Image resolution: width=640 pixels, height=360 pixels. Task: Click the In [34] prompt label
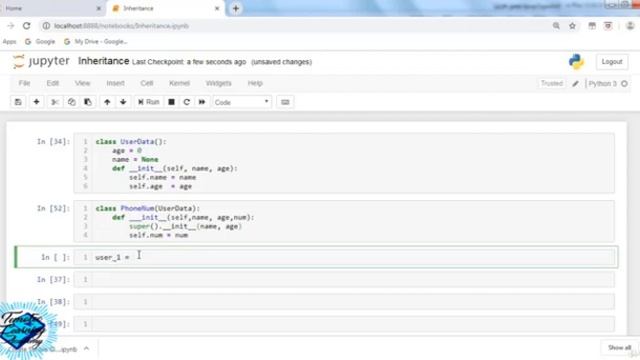tap(53, 142)
